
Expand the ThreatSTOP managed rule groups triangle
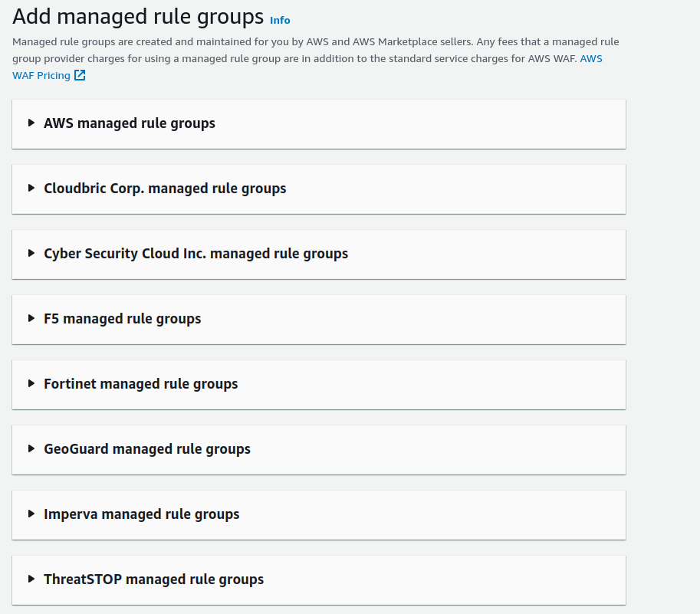pyautogui.click(x=31, y=579)
